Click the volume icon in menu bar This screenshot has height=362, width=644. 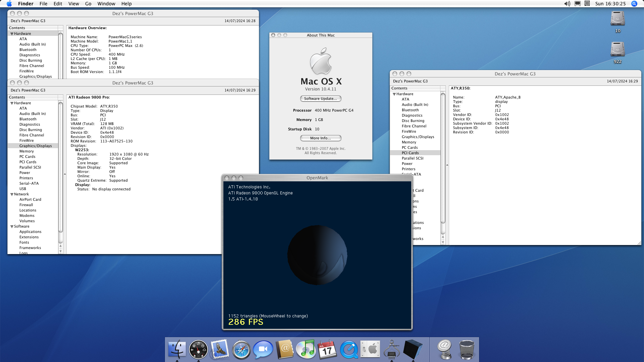[567, 4]
